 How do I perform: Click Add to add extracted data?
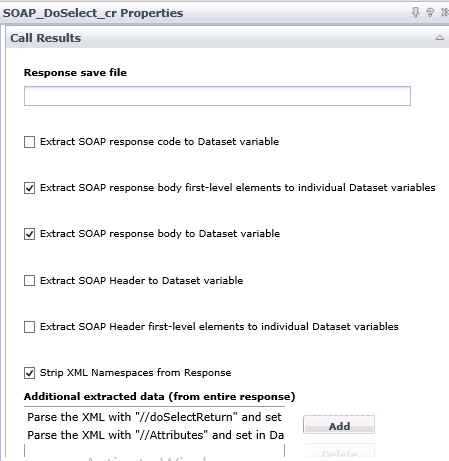tap(339, 425)
